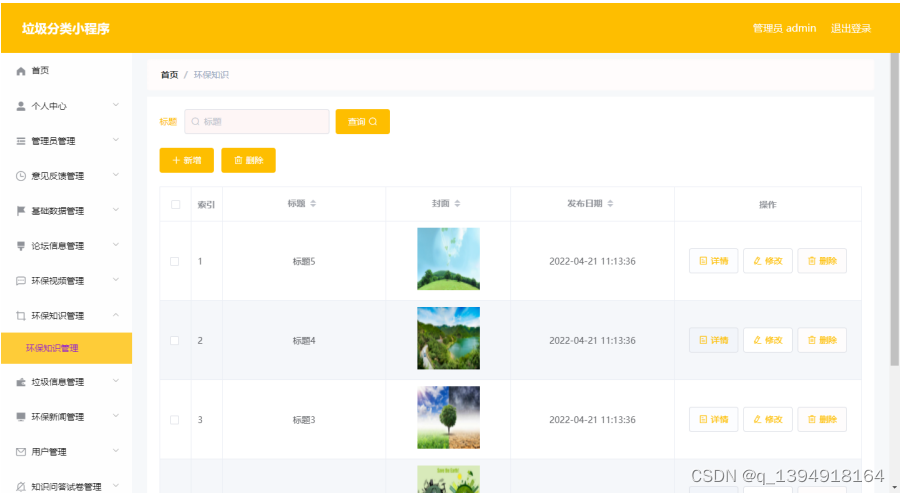Image resolution: width=900 pixels, height=494 pixels.
Task: Focus the 标题 search input field
Action: 257,122
